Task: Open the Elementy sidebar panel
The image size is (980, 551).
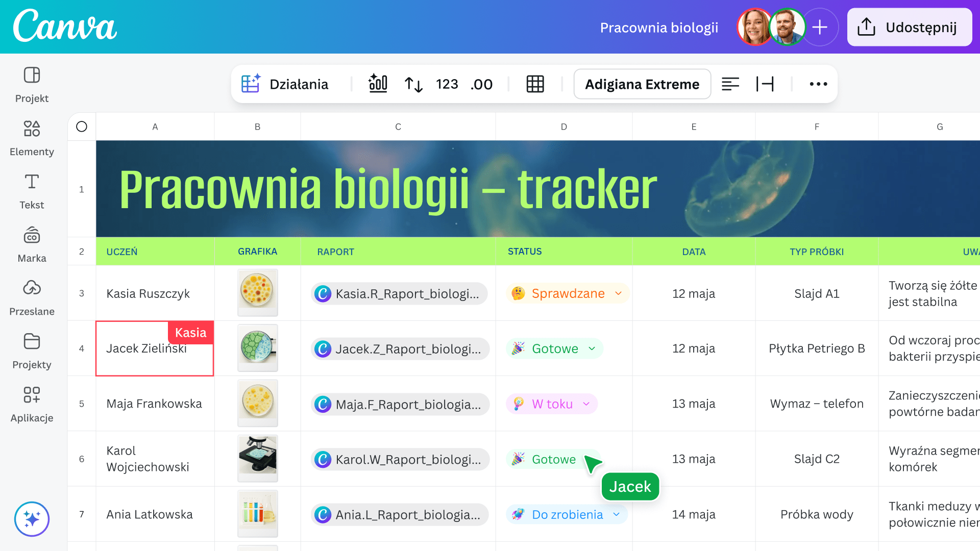Action: click(32, 138)
